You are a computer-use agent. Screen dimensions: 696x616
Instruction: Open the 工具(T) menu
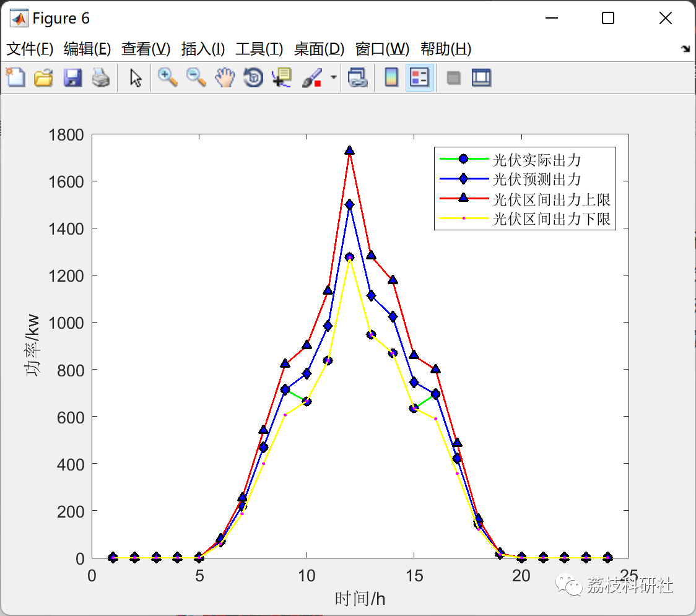[x=259, y=49]
